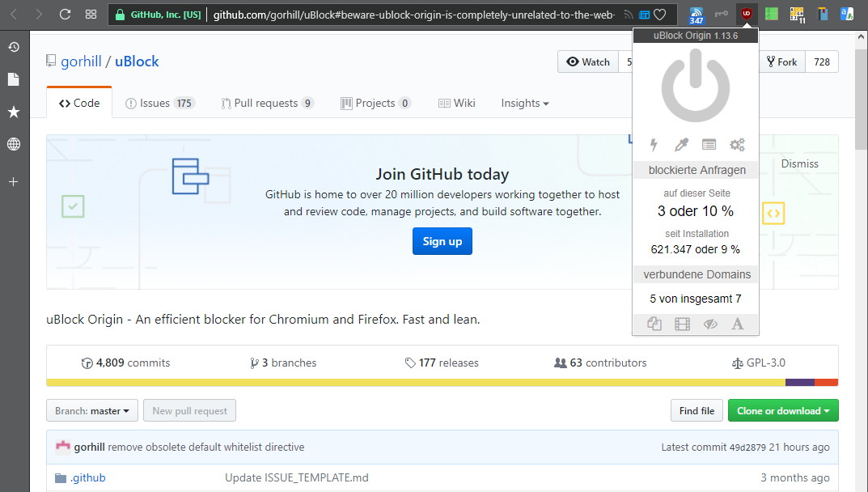The height and width of the screenshot is (492, 868).
Task: Reload the page
Action: [x=65, y=14]
